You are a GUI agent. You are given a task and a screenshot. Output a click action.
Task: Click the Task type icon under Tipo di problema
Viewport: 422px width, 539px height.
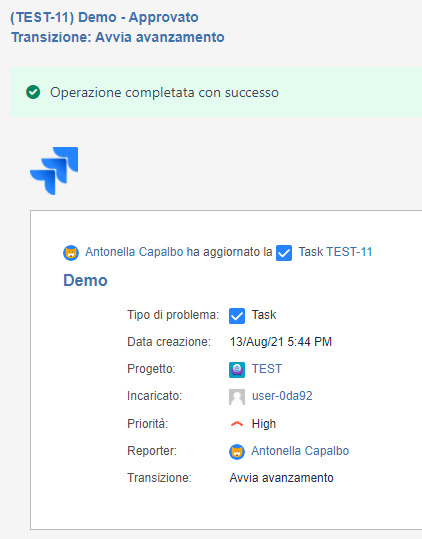pyautogui.click(x=237, y=316)
